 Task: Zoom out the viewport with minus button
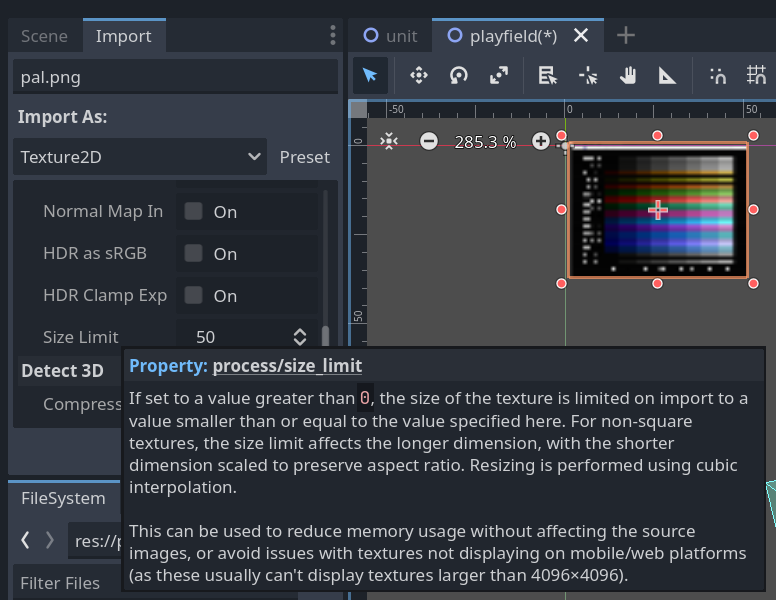coord(429,142)
